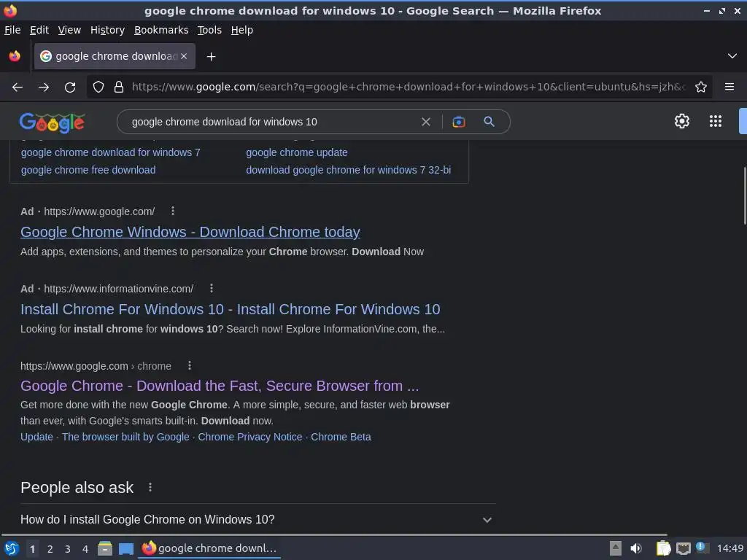
Task: Open google chrome free download suggestion
Action: 88,170
